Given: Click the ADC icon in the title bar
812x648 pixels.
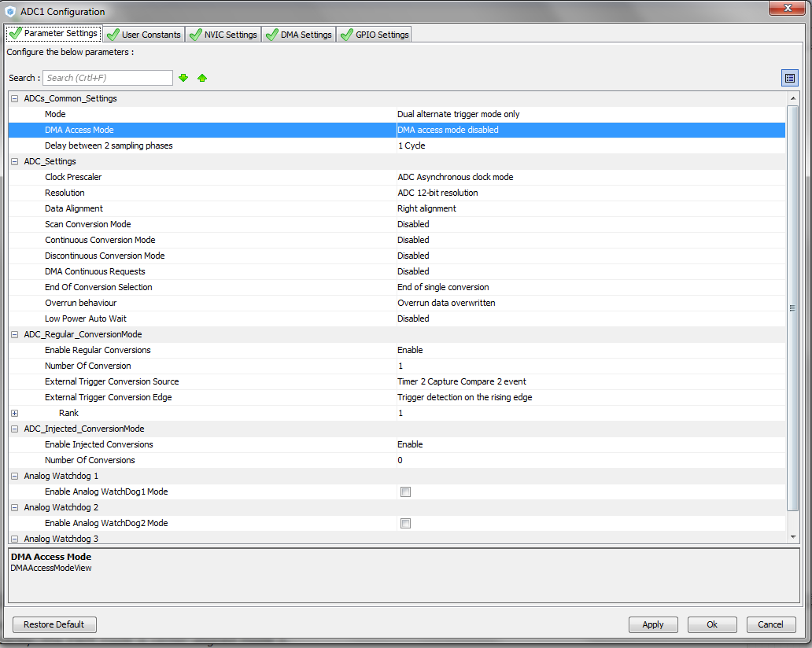Looking at the screenshot, I should pyautogui.click(x=9, y=11).
